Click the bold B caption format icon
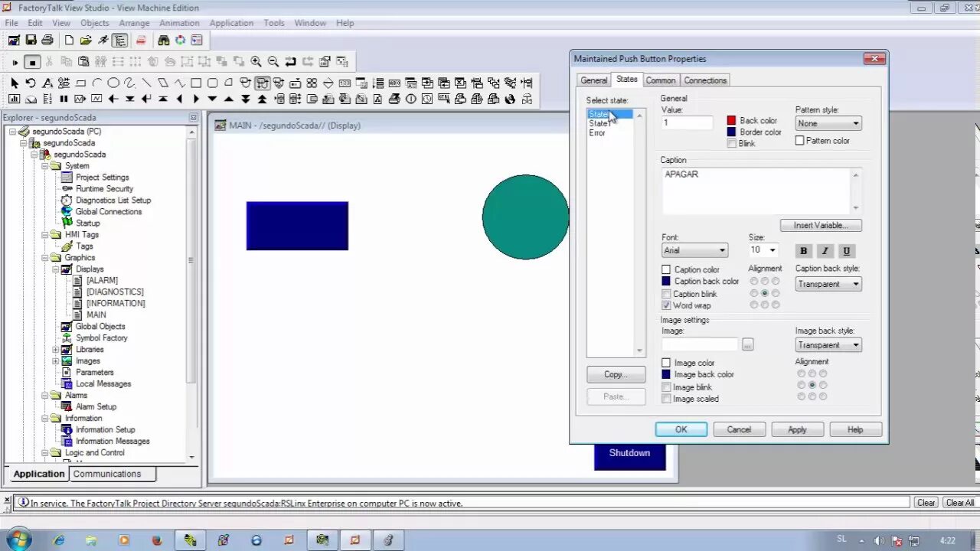The height and width of the screenshot is (551, 980). tap(804, 251)
